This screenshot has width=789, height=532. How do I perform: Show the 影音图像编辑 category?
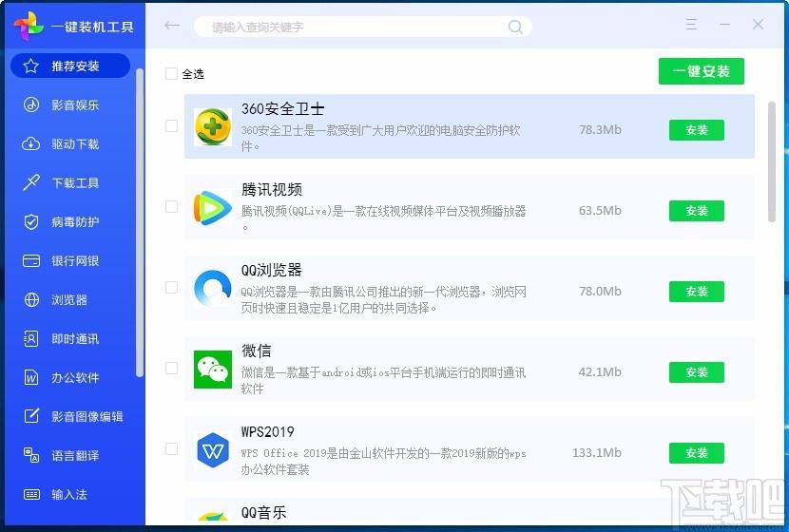(70, 416)
